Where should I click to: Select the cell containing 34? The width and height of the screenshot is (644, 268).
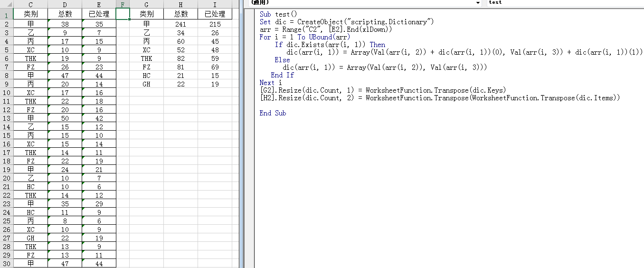[x=181, y=33]
